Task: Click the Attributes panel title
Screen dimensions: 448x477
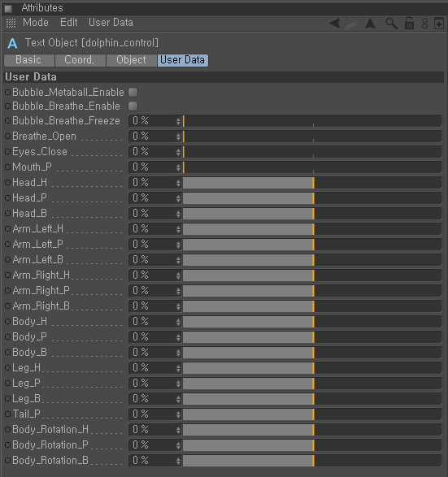Action: pos(42,8)
